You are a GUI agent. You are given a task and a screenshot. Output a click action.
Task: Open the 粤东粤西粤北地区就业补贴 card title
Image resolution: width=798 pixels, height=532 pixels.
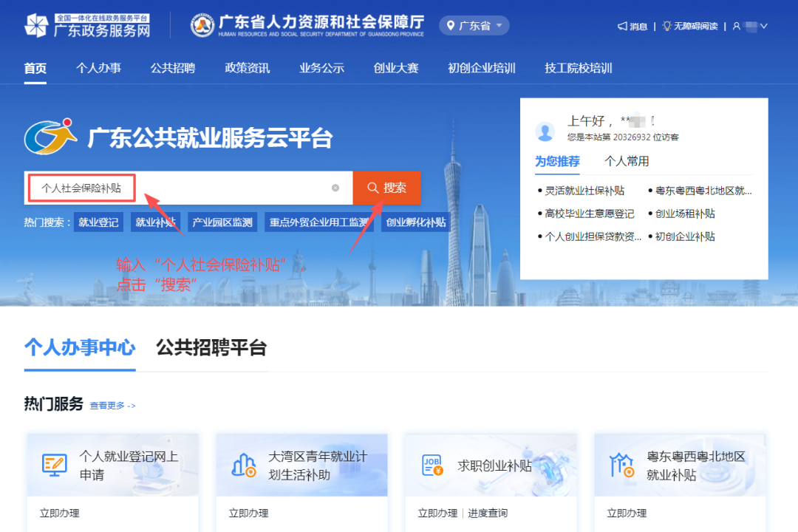click(696, 465)
